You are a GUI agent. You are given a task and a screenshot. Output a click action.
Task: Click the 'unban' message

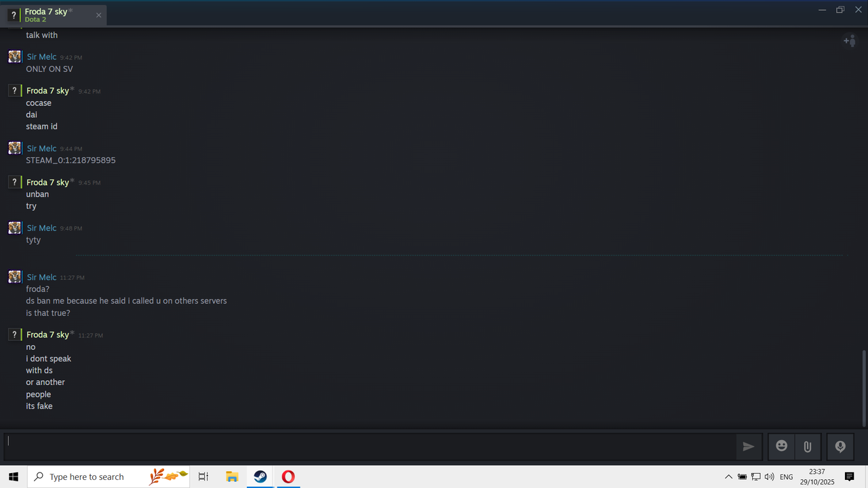click(37, 195)
